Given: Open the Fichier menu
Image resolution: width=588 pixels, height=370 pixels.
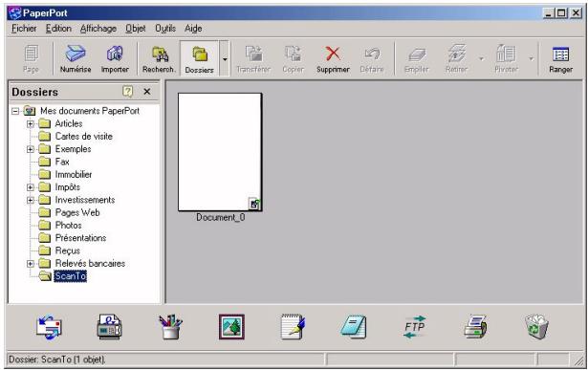Looking at the screenshot, I should point(24,29).
